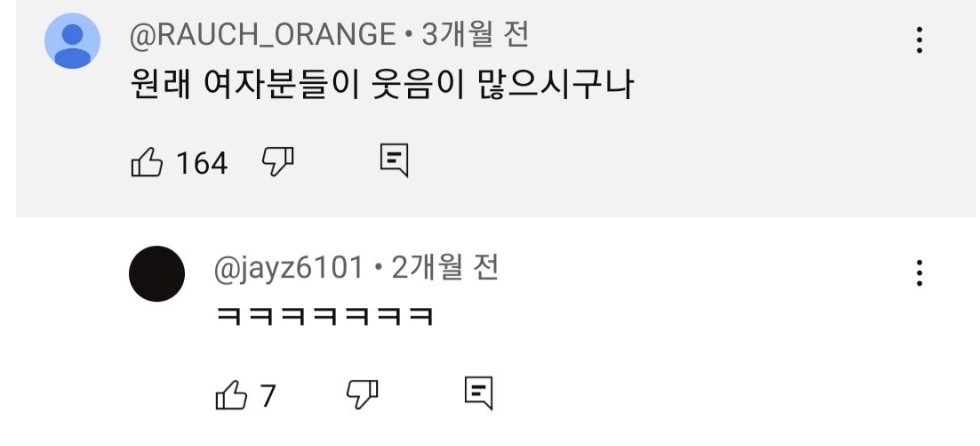Open RAUCH_ORANGE's blue default avatar
Screen dimensions: 980x446
[x=72, y=41]
